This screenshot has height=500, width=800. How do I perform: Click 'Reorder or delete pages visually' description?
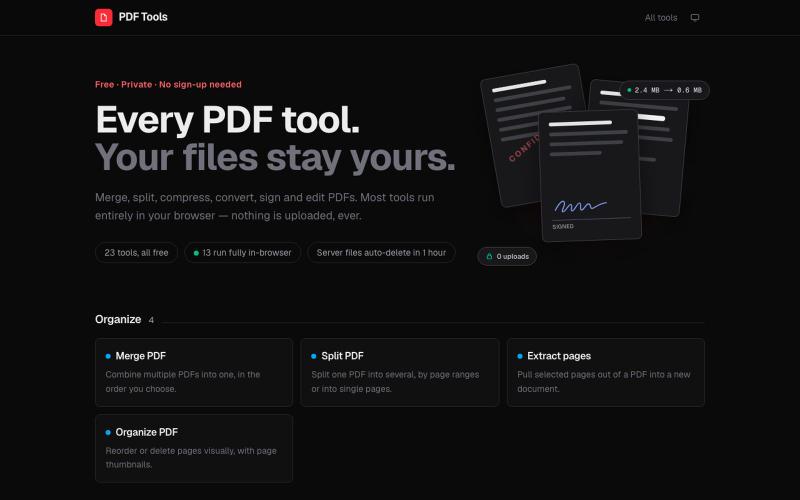pyautogui.click(x=191, y=458)
